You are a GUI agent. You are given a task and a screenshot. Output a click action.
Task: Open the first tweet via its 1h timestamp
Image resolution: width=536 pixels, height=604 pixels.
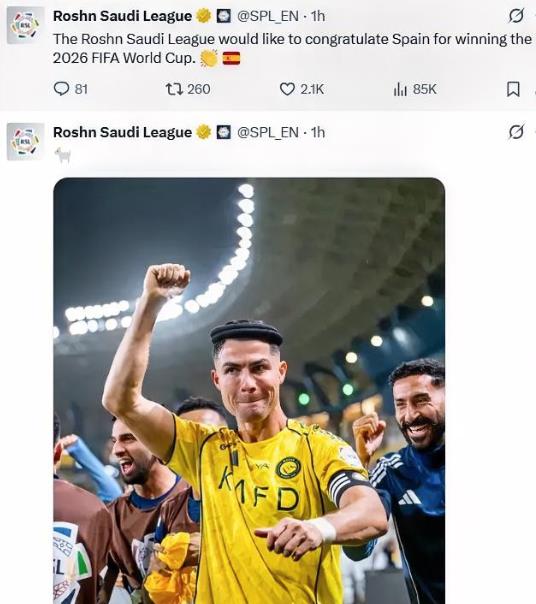(x=318, y=16)
